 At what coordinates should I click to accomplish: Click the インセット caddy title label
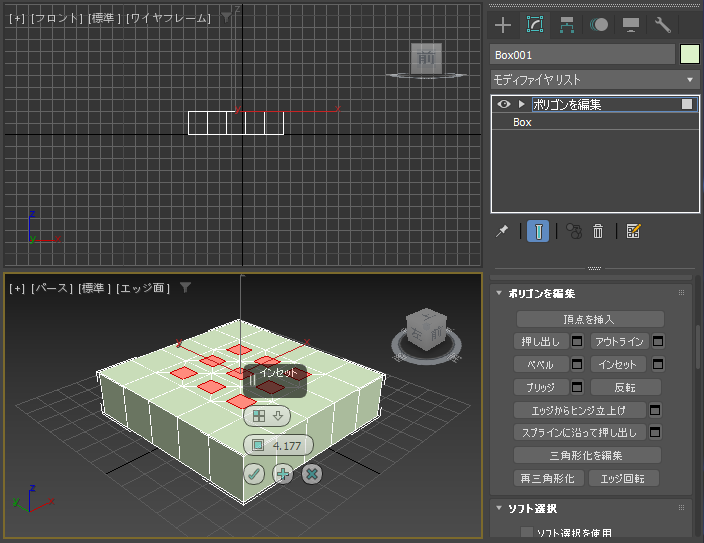pos(278,372)
